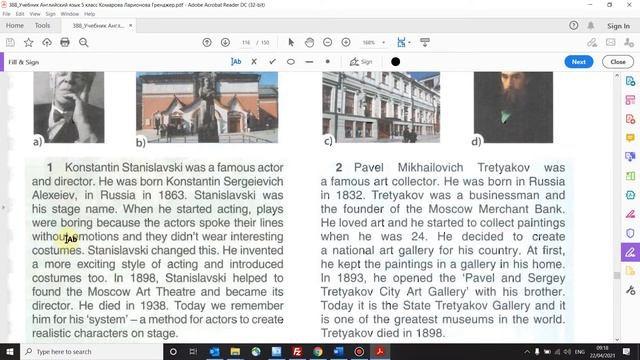Click the Tretyakov Gallery photo b

207,107
